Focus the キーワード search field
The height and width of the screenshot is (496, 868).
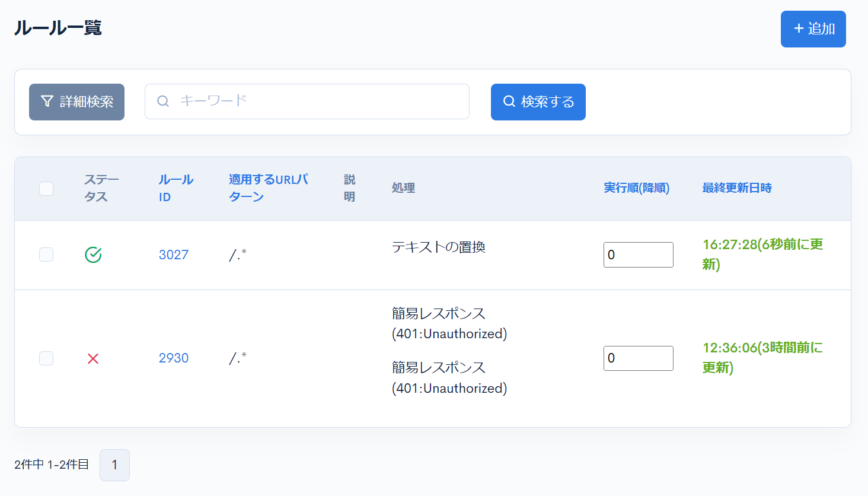click(x=307, y=101)
